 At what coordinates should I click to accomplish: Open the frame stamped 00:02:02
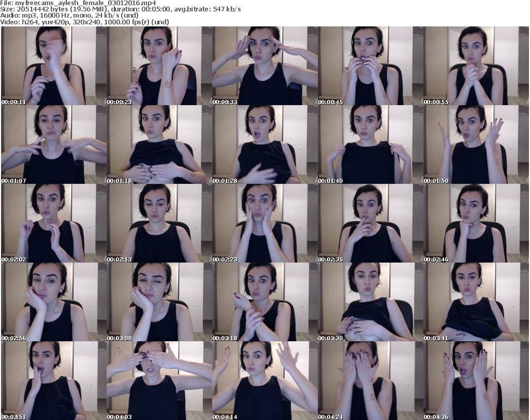point(54,223)
